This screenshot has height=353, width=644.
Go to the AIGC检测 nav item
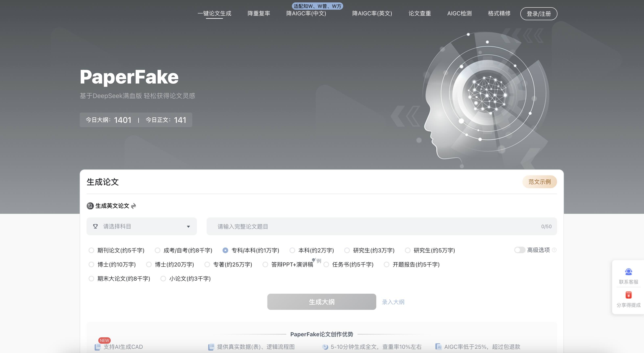(459, 14)
